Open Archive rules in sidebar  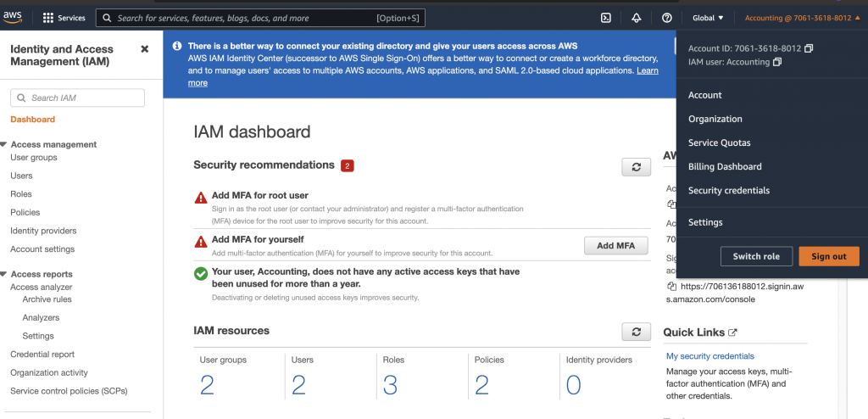point(47,299)
